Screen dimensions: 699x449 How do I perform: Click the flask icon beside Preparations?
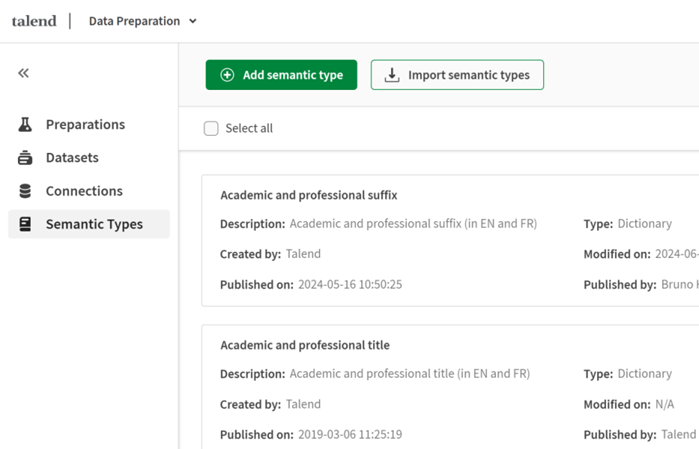[x=26, y=125]
